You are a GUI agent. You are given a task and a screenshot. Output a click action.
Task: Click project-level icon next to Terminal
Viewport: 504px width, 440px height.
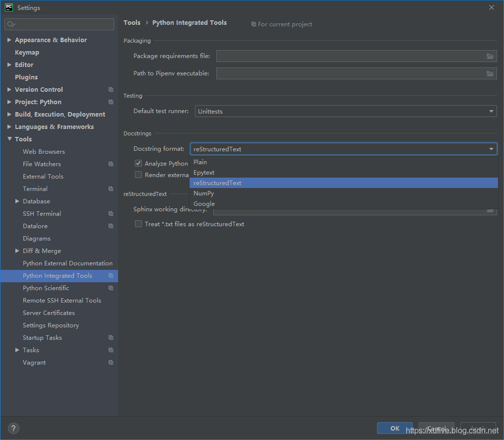(111, 189)
